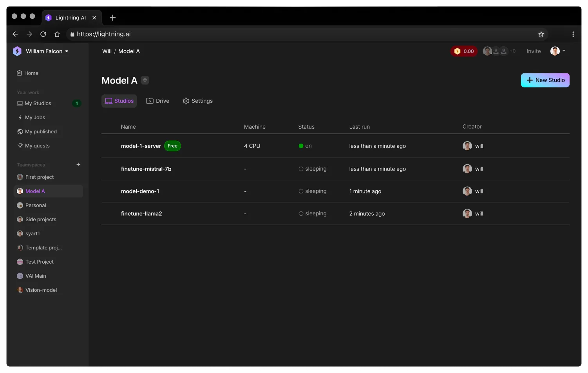Select First project teamspace
588x373 pixels.
click(35, 177)
